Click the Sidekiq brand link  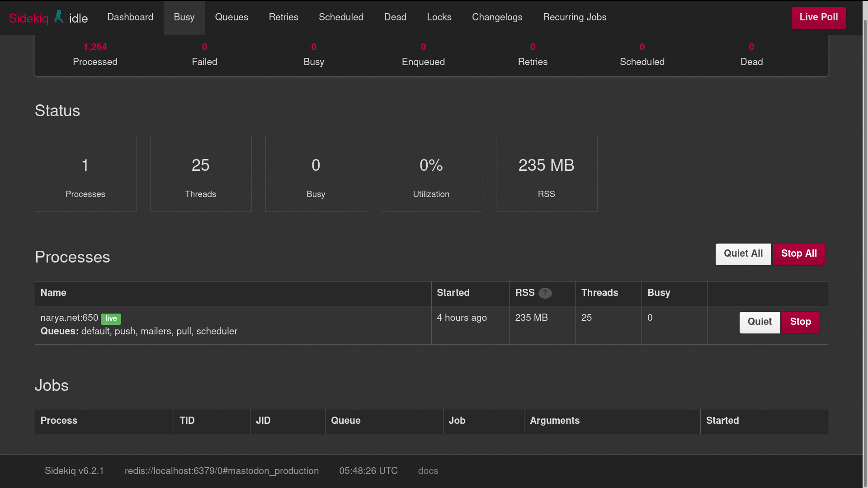coord(28,19)
